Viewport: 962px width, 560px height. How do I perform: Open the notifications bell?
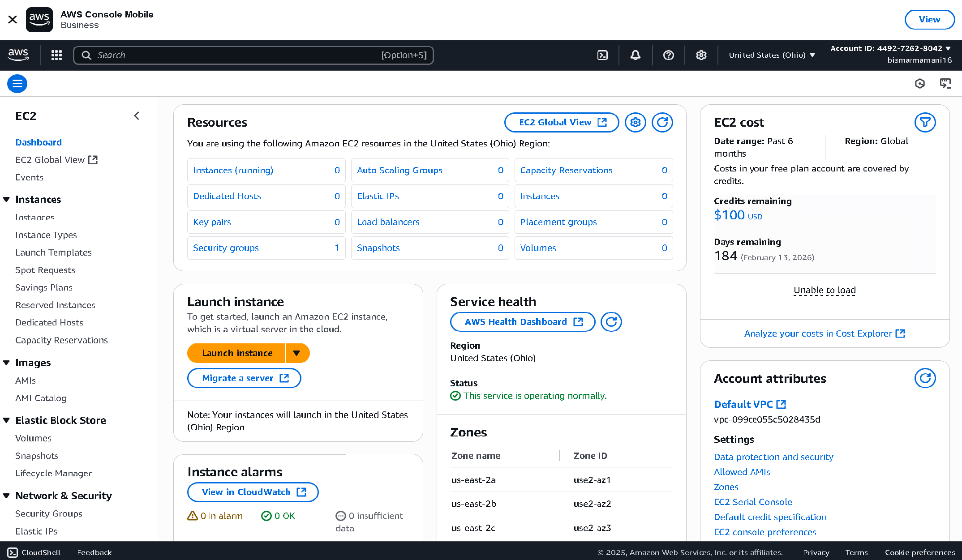[x=635, y=55]
